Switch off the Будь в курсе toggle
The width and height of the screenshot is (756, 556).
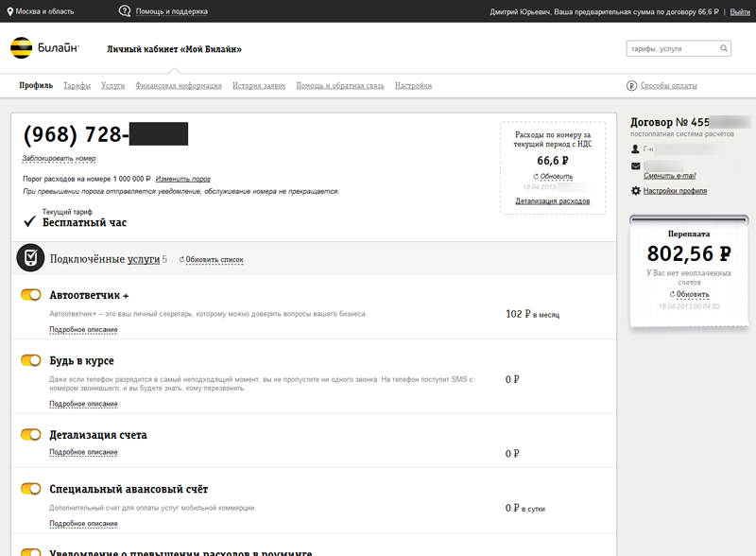point(31,360)
